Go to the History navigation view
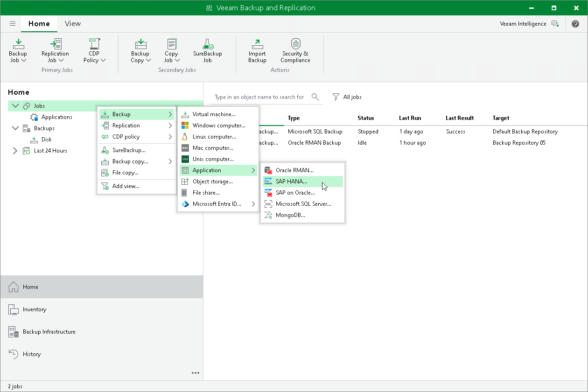The image size is (588, 392). coord(32,354)
